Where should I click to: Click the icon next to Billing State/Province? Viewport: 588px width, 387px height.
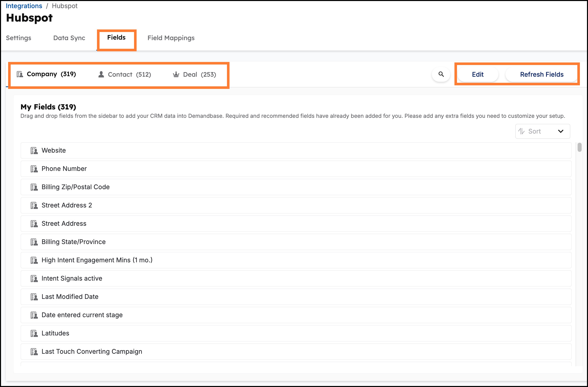[x=34, y=242]
